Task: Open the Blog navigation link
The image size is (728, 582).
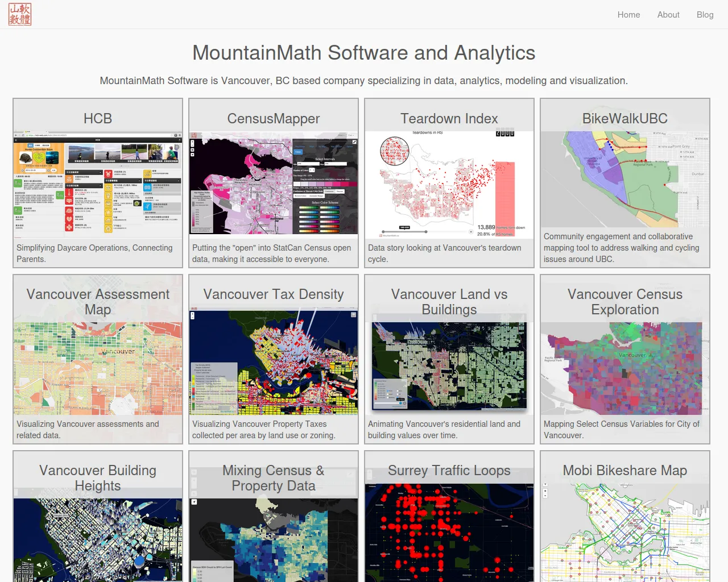Action: tap(705, 15)
